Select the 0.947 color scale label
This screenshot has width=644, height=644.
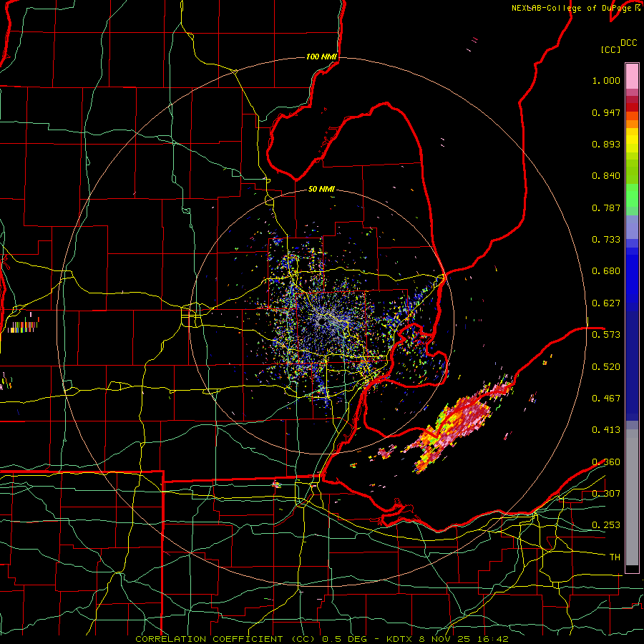tap(606, 112)
